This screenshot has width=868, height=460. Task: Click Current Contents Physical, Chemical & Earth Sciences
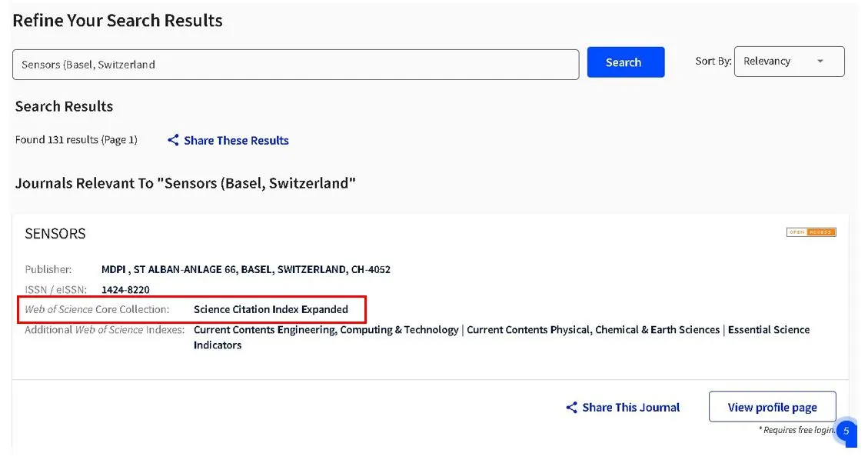(x=593, y=329)
